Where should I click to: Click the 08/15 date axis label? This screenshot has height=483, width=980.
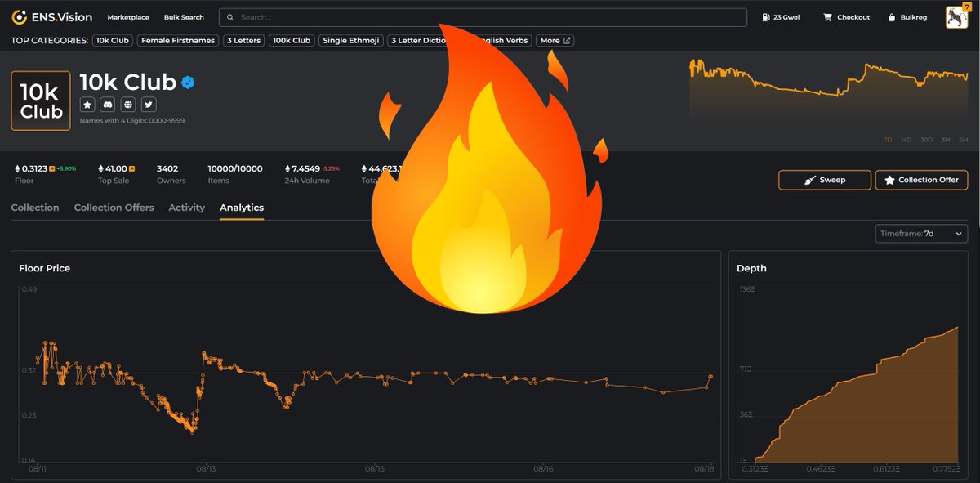(374, 469)
